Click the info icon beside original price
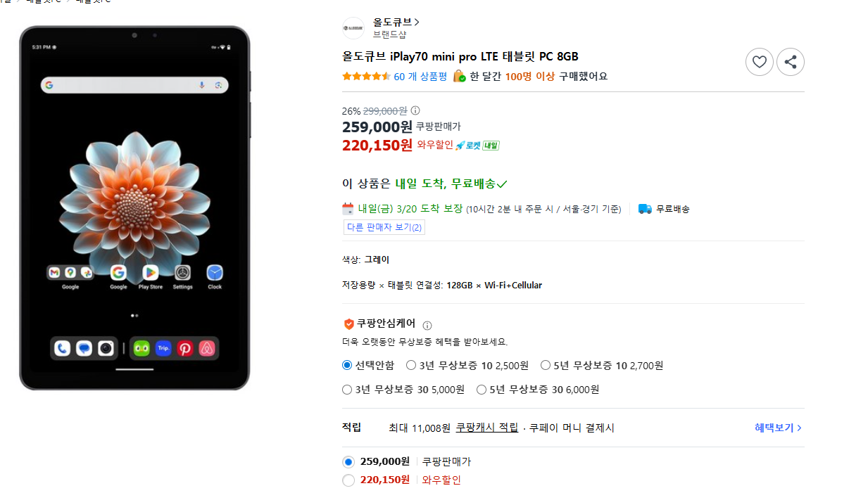Viewport: 868px width, 493px height. (415, 110)
